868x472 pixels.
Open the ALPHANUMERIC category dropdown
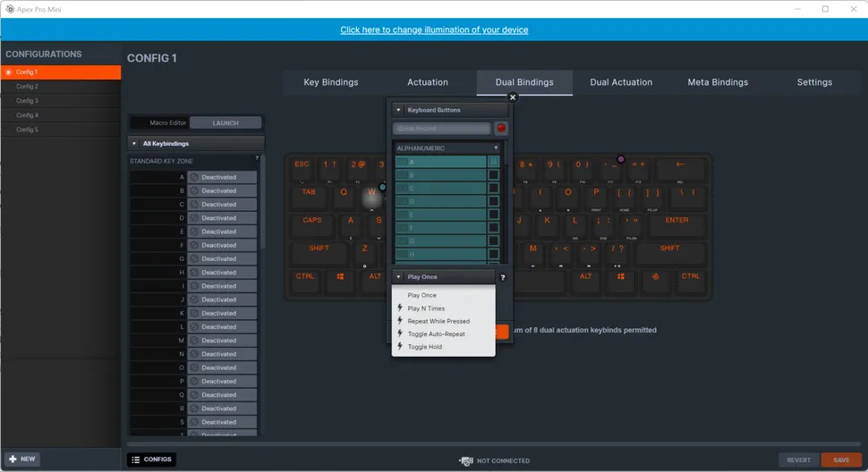(x=447, y=148)
